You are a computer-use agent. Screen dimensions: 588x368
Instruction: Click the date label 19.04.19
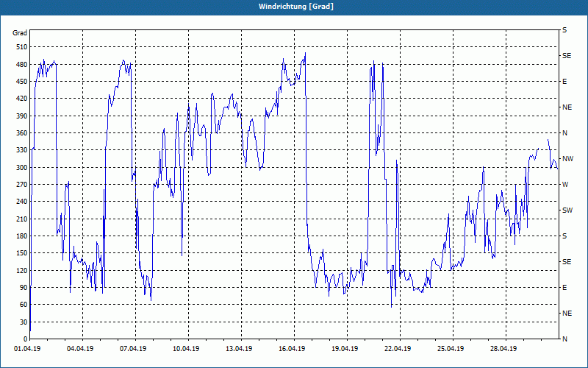click(x=345, y=349)
